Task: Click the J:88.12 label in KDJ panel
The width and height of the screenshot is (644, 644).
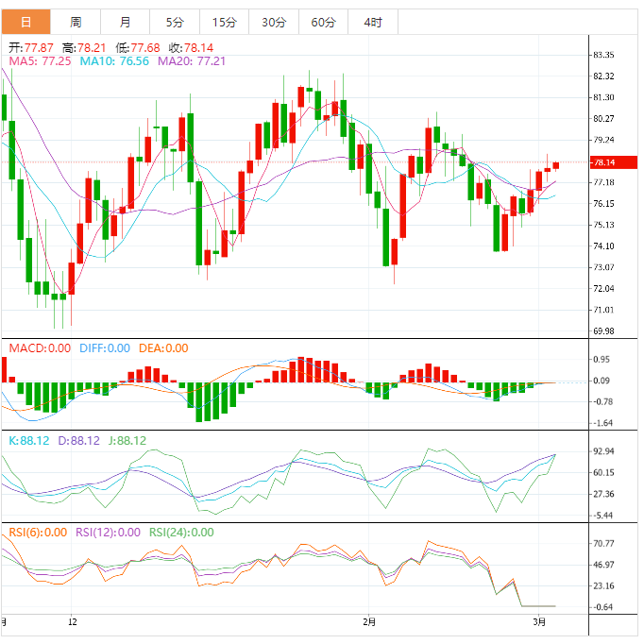Action: point(126,440)
